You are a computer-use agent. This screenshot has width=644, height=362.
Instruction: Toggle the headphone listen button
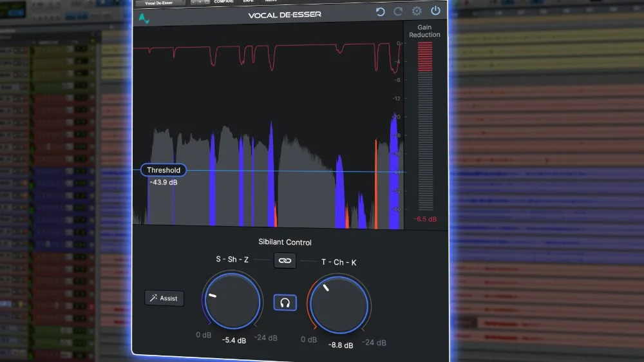pos(285,303)
